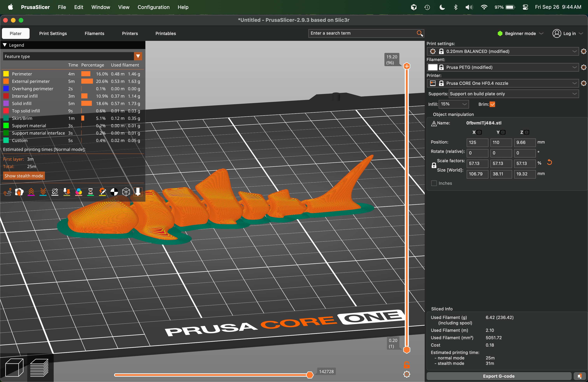Viewport: 588px width, 382px height.
Task: Switch to the Print Settings tab
Action: pos(53,33)
